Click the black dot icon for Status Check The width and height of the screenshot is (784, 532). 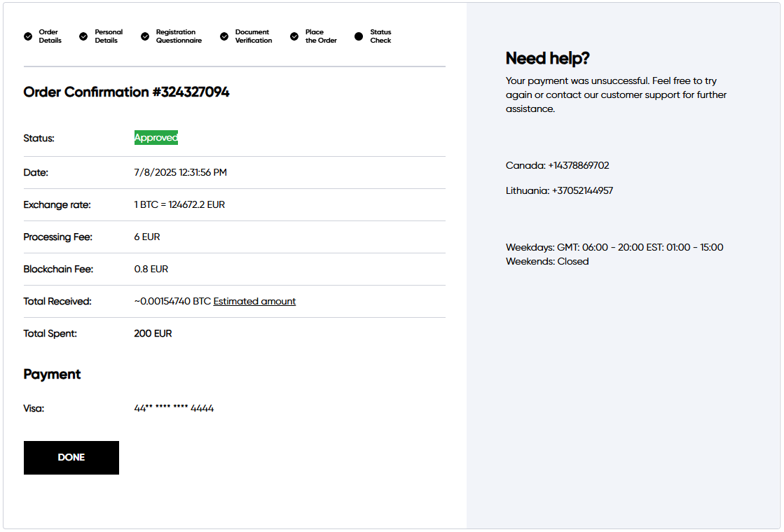click(359, 36)
